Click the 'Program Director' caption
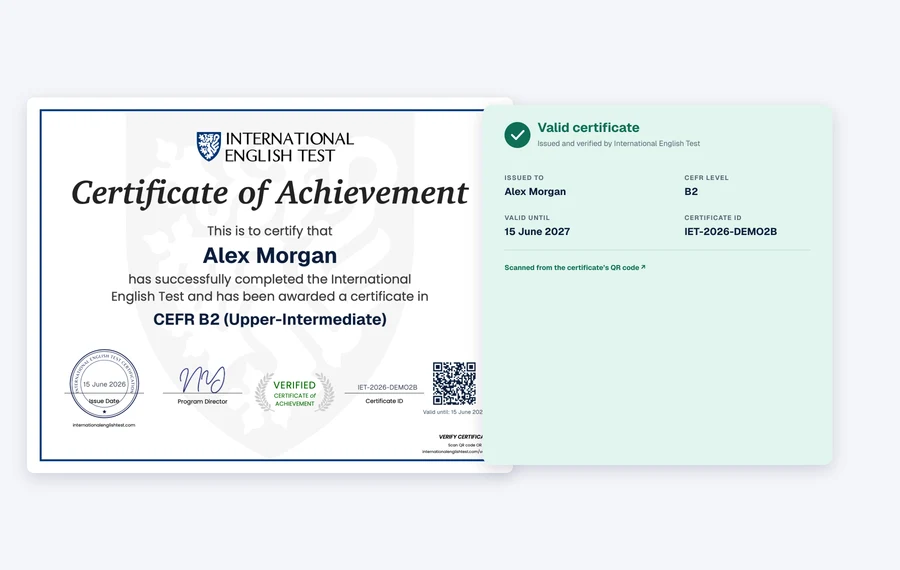 pos(203,402)
